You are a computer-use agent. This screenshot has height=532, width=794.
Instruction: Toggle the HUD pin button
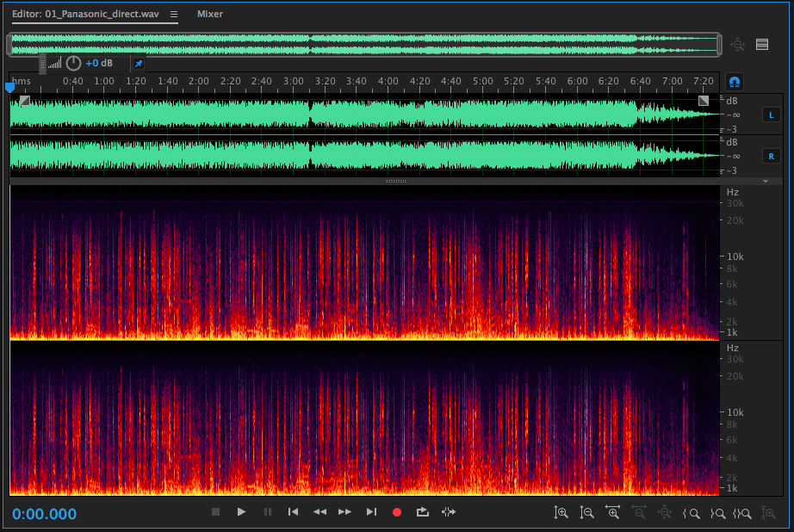point(139,64)
